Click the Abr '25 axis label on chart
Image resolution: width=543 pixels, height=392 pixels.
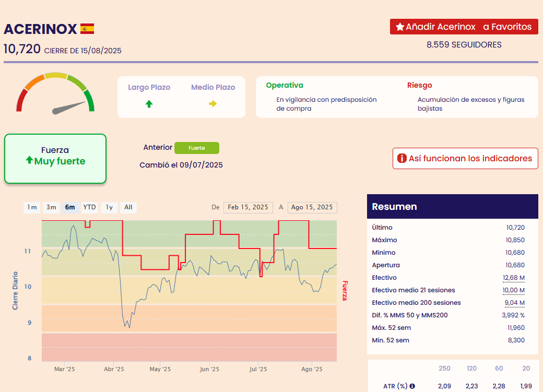pos(114,369)
